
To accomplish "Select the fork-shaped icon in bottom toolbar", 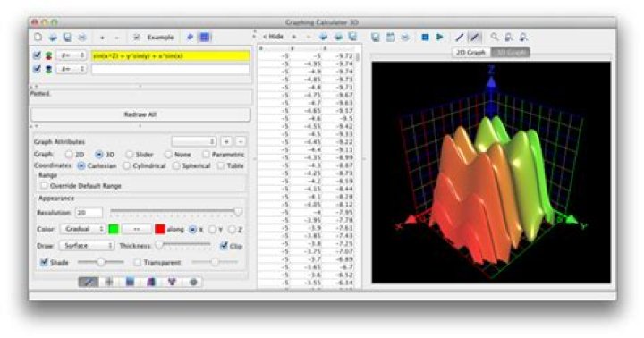I will (x=172, y=282).
